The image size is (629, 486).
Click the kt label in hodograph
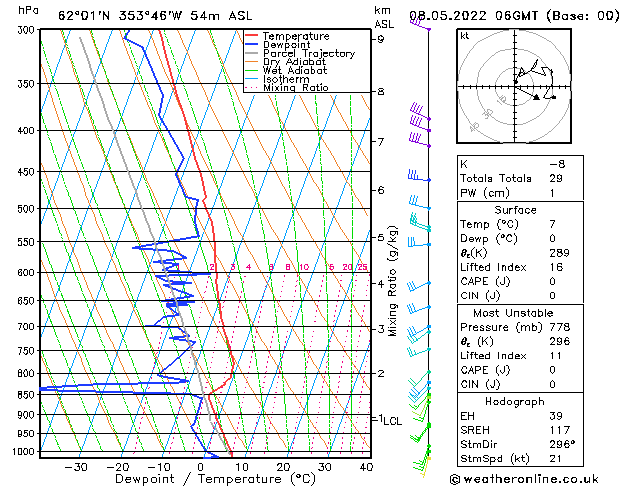pyautogui.click(x=465, y=36)
